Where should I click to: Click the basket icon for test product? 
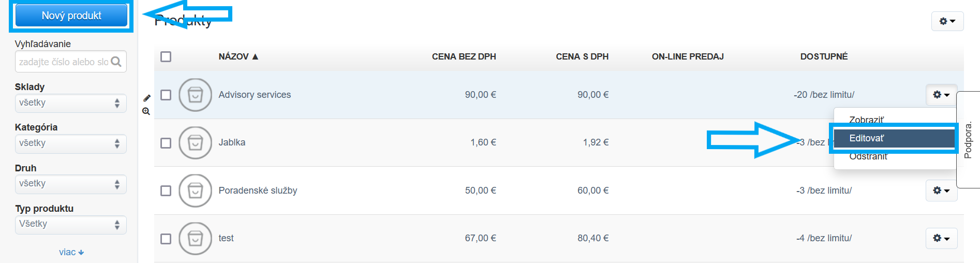click(195, 239)
